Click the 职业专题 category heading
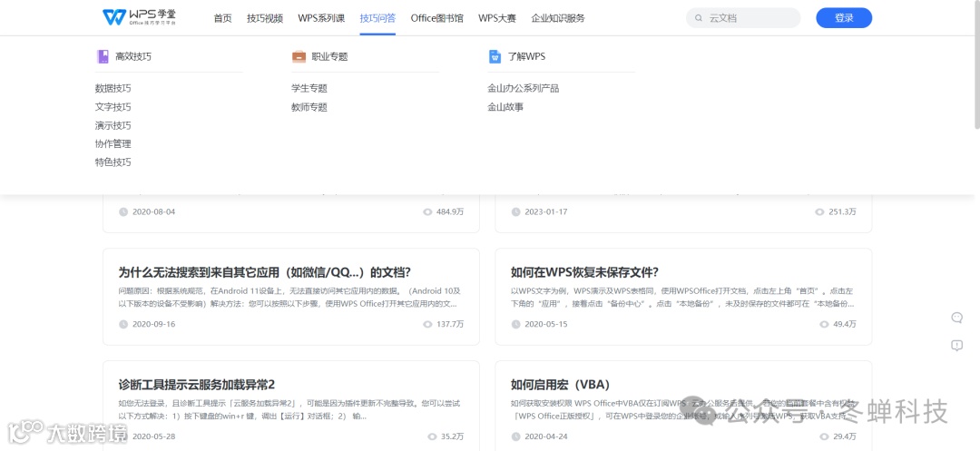Screen dimensions: 980x451 coord(329,57)
